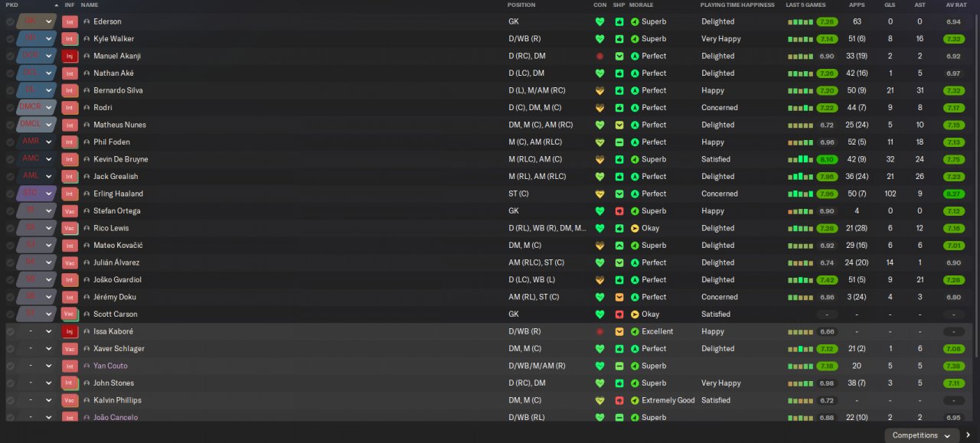Open João Cancelo's player name link
Screen dimensions: 980x443
point(116,418)
